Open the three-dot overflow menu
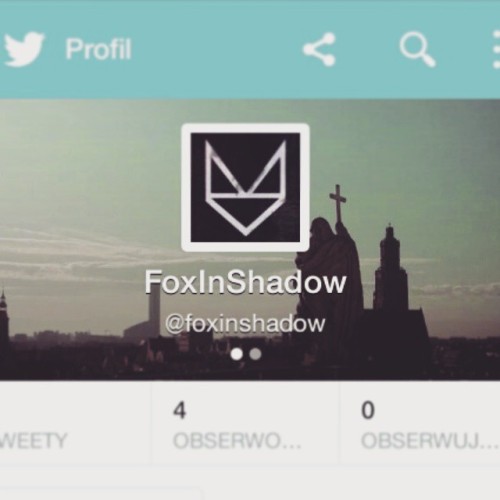This screenshot has width=500, height=500. 496,50
